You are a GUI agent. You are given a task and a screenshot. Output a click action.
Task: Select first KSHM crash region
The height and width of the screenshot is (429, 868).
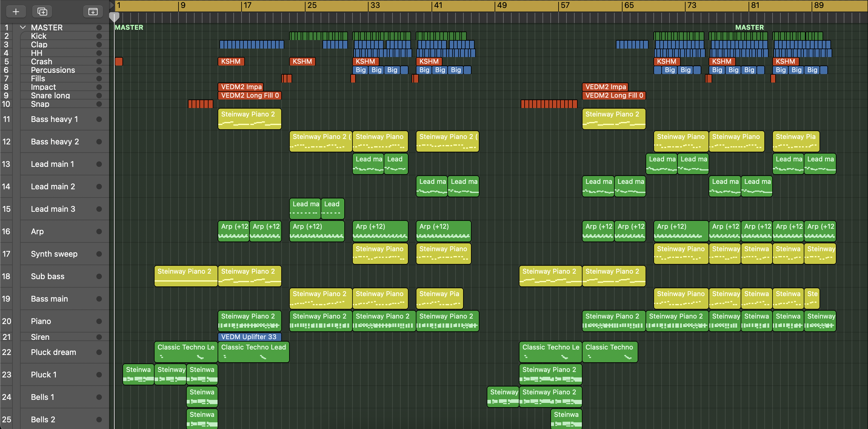pos(231,61)
